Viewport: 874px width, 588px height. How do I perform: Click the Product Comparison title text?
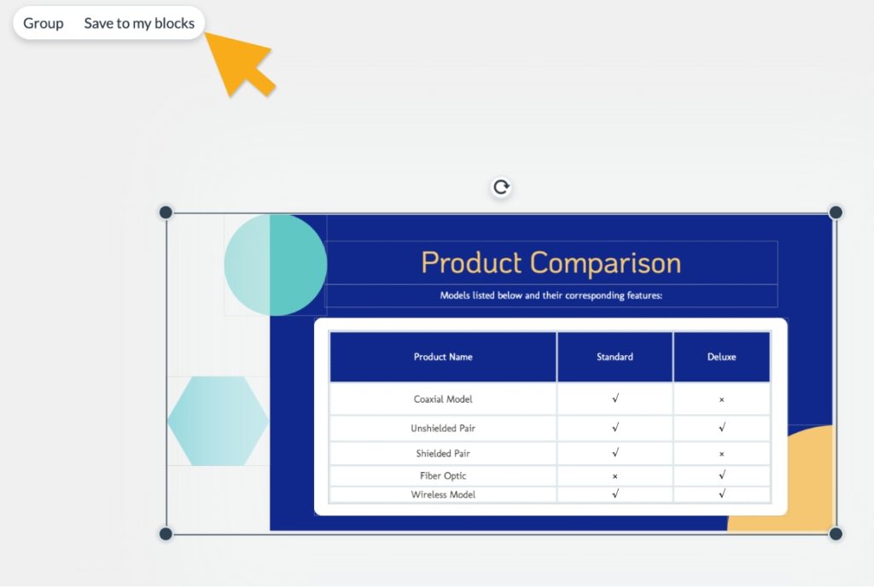[550, 263]
